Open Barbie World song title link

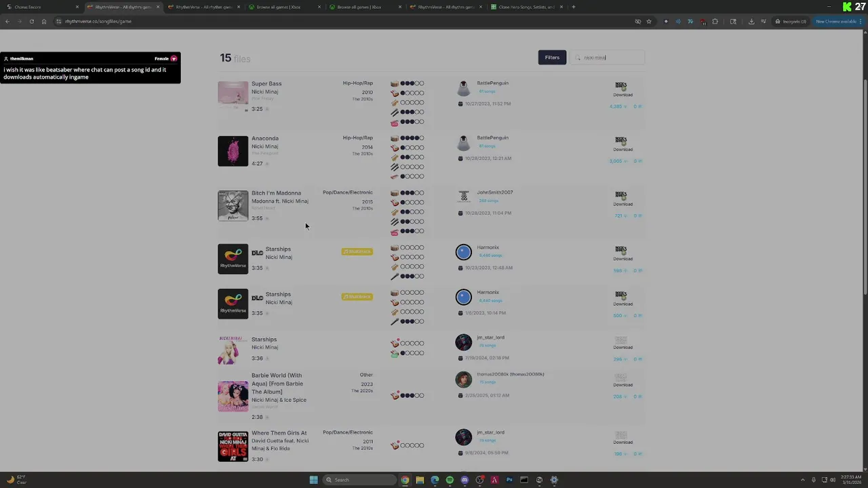pyautogui.click(x=277, y=384)
